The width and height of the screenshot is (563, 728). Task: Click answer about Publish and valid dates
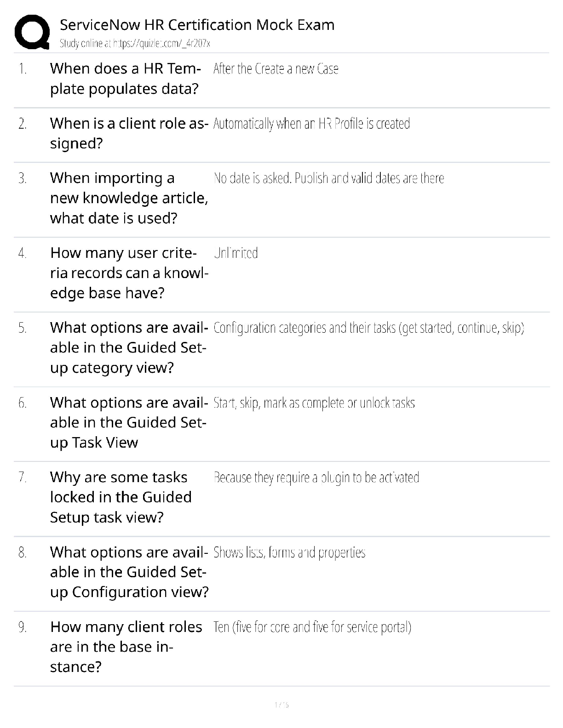[329, 178]
